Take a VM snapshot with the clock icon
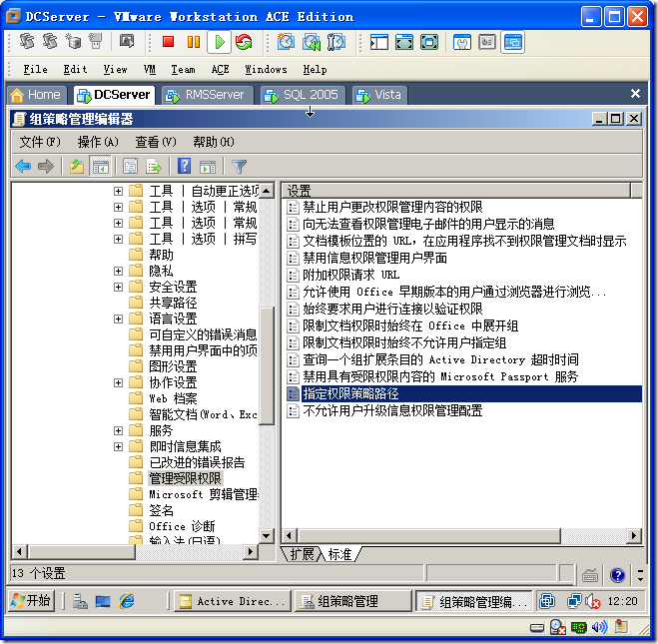Image resolution: width=658 pixels, height=644 pixels. (286, 42)
